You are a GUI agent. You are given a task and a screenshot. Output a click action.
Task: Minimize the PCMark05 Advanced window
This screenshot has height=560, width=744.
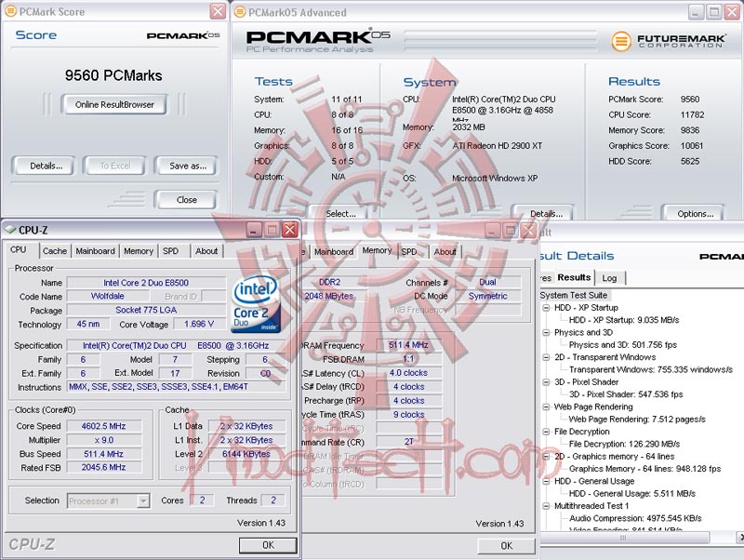click(696, 12)
